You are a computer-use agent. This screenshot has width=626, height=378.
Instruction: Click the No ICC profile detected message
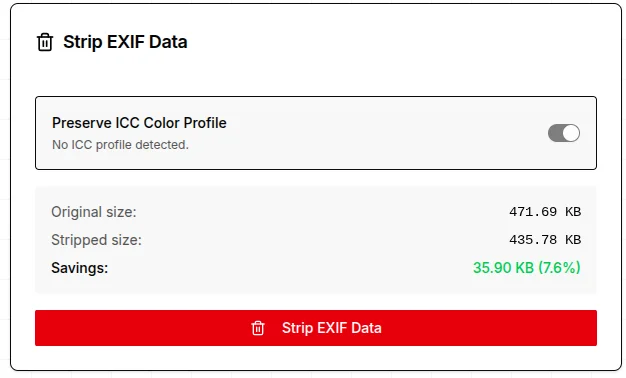click(120, 145)
